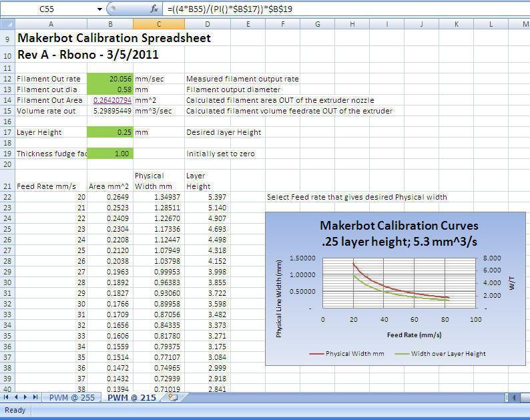Select column D header
This screenshot has height=420, width=530.
pyautogui.click(x=208, y=24)
